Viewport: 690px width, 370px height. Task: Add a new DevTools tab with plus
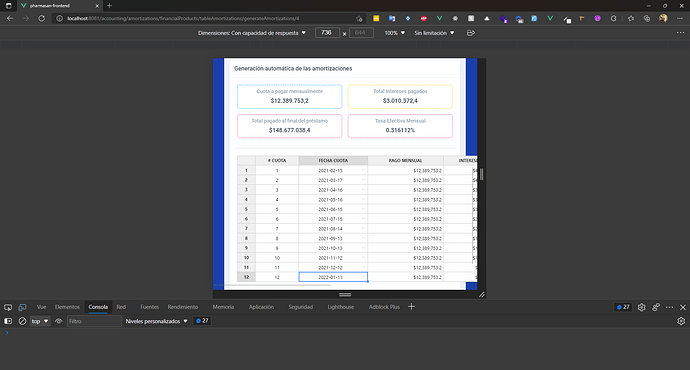click(411, 307)
